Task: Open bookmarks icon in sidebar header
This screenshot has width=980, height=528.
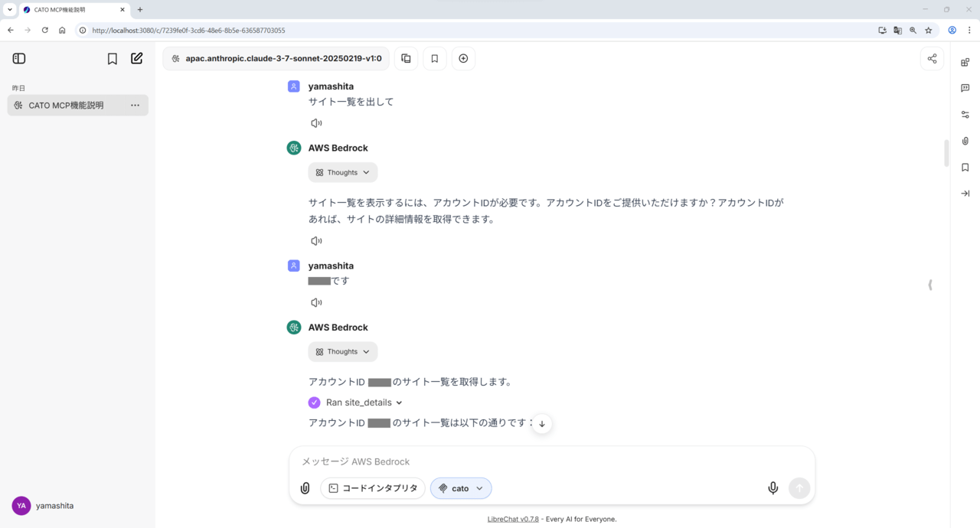Action: coord(113,58)
